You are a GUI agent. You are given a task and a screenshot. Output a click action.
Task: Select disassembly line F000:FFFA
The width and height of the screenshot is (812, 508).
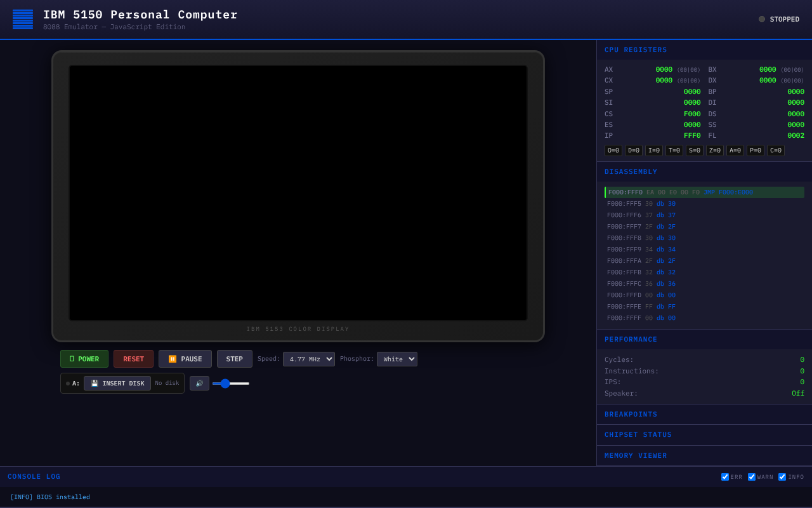pos(704,261)
